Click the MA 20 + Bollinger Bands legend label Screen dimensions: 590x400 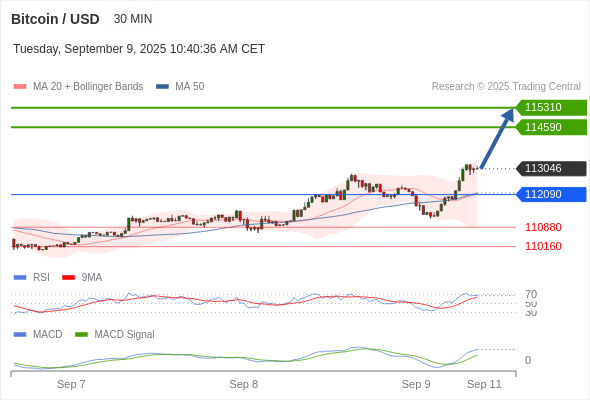[88, 87]
